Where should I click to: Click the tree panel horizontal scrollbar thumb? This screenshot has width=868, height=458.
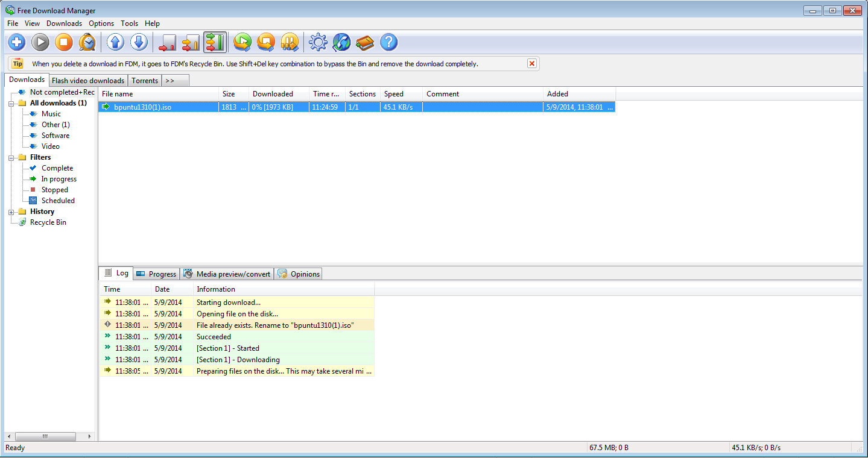[44, 436]
